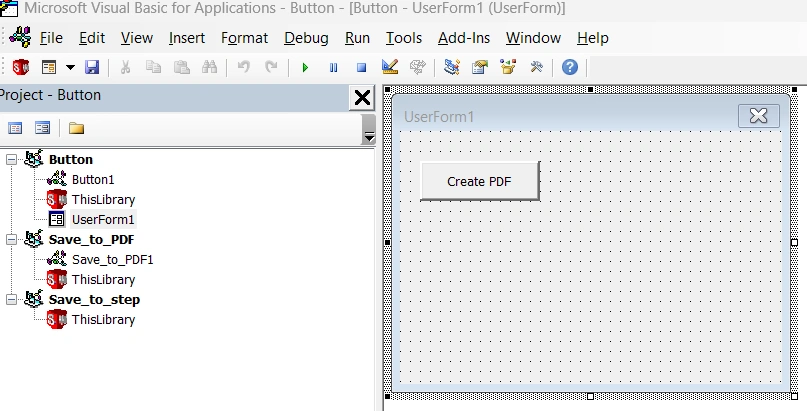Viewport: 807px width, 411px height.
Task: Click the Break pause icon
Action: tap(334, 67)
